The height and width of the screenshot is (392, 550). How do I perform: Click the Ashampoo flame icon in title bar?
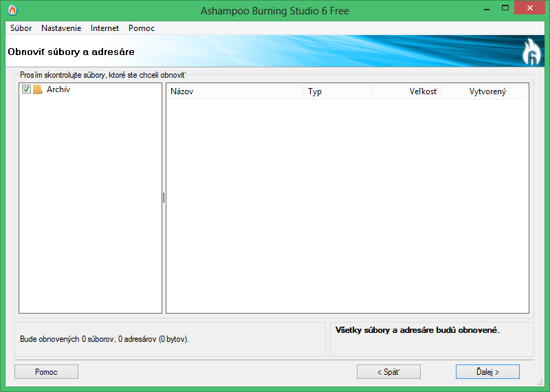(x=12, y=10)
